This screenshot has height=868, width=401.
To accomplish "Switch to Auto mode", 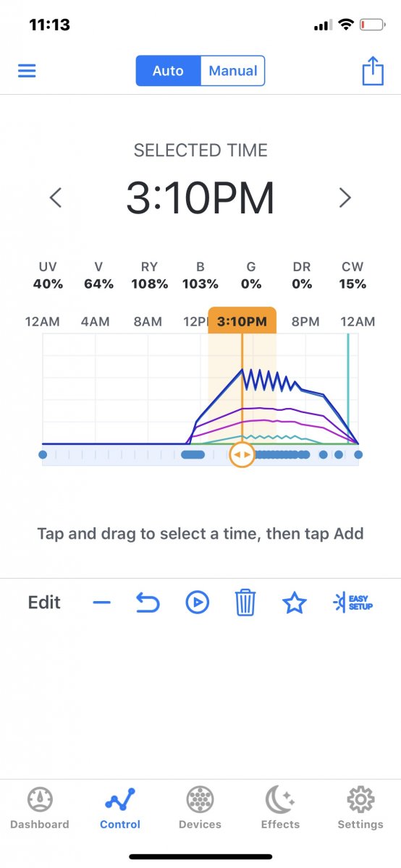I will pyautogui.click(x=168, y=71).
